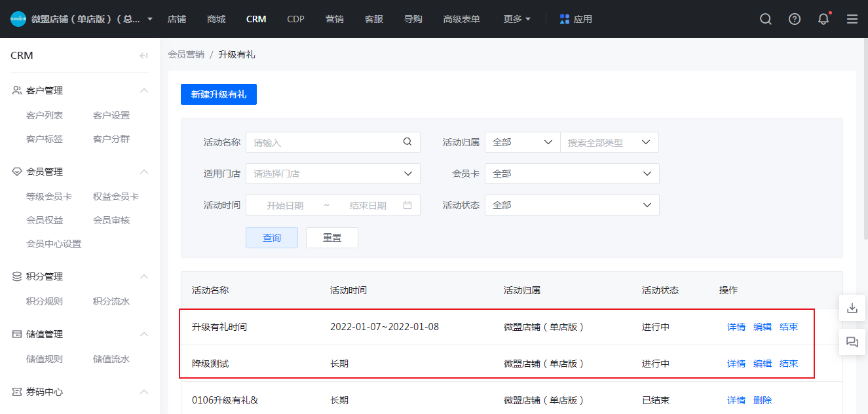The height and width of the screenshot is (414, 868).
Task: Click the download icon on right edge
Action: [852, 308]
